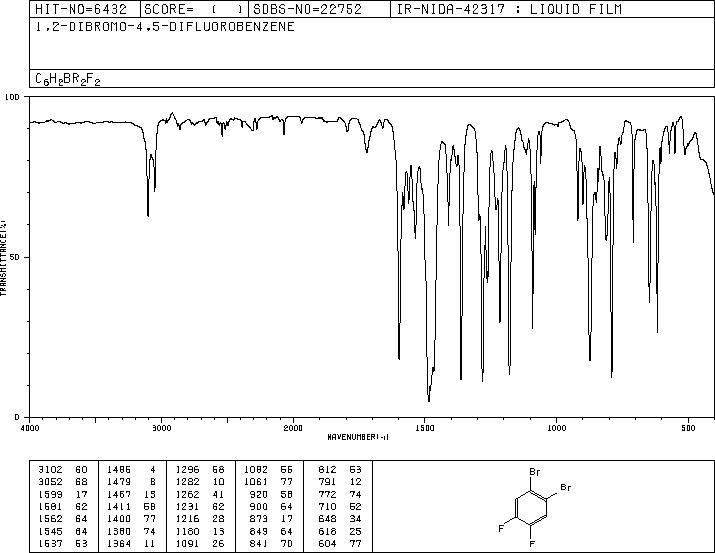Click the 3000 label on wavenumber axis

[x=161, y=428]
